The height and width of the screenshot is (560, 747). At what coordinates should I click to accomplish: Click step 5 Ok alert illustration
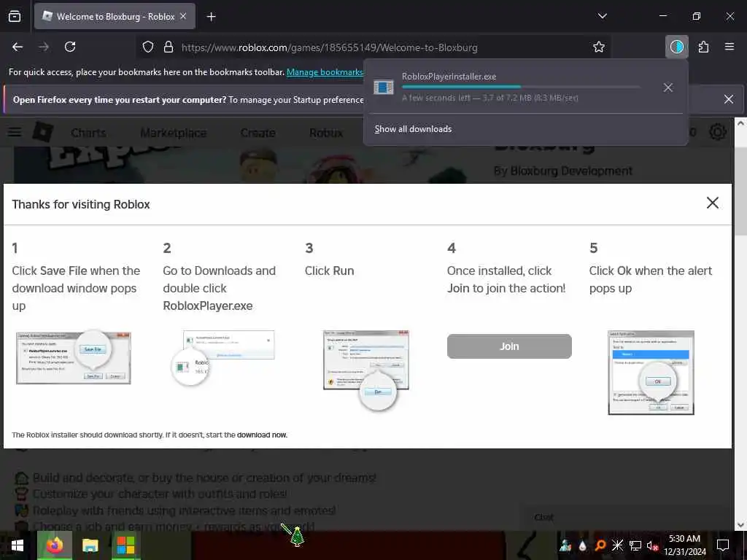(651, 373)
